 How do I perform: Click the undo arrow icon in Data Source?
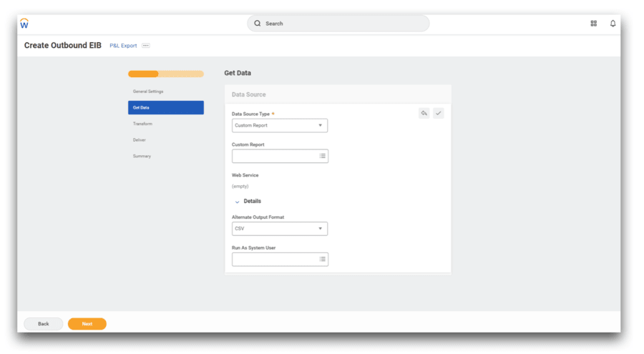[424, 113]
